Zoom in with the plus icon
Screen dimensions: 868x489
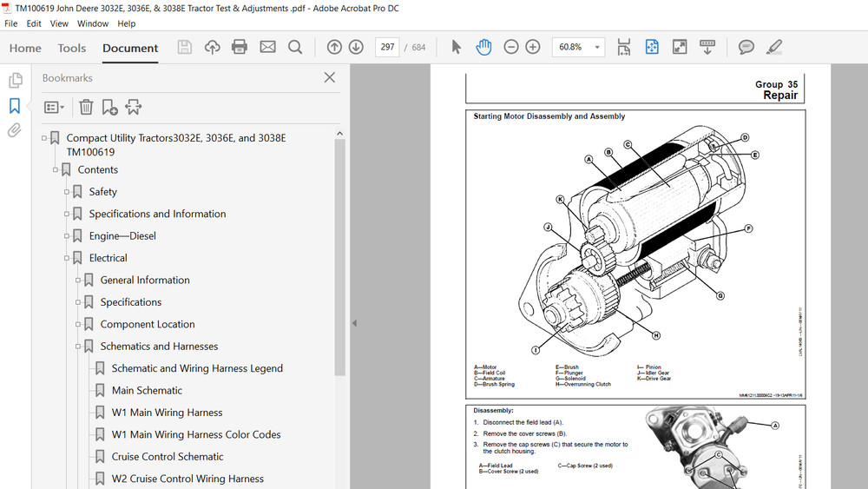click(533, 47)
